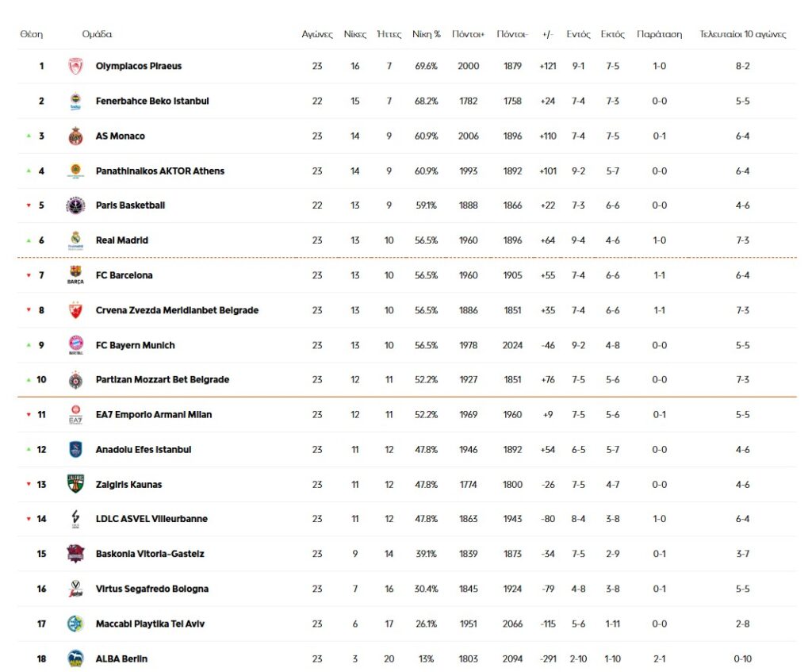Click the Olympiacos Piraeus team logo
Screen dimensions: 812x672
click(x=75, y=67)
